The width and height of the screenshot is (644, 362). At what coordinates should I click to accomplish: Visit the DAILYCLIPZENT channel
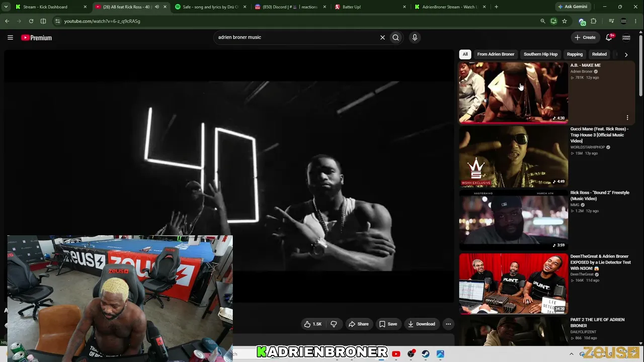click(583, 332)
